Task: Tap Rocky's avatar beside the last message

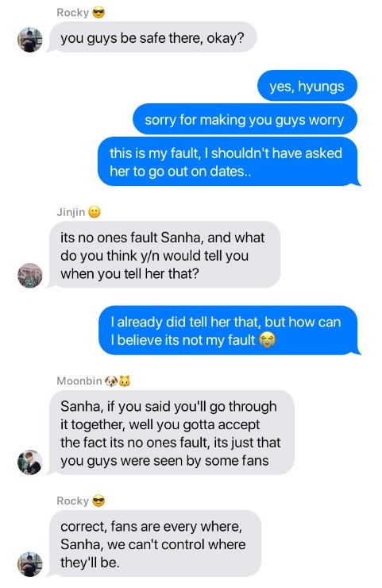Action: 30,564
